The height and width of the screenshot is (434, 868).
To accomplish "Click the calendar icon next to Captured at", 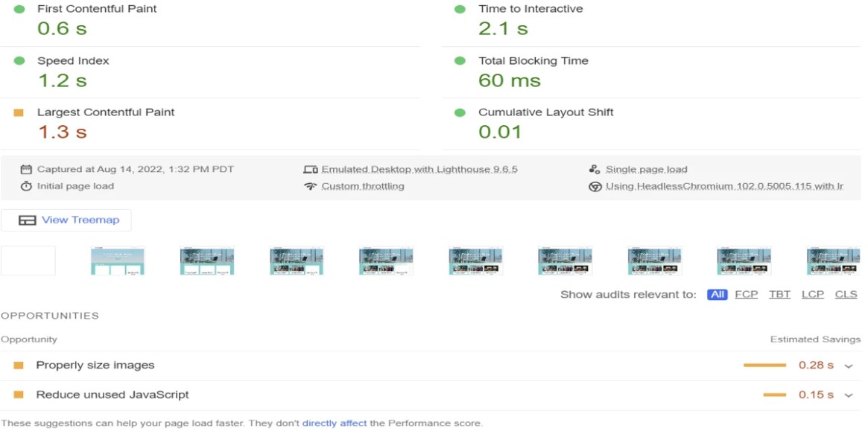I will tap(26, 170).
